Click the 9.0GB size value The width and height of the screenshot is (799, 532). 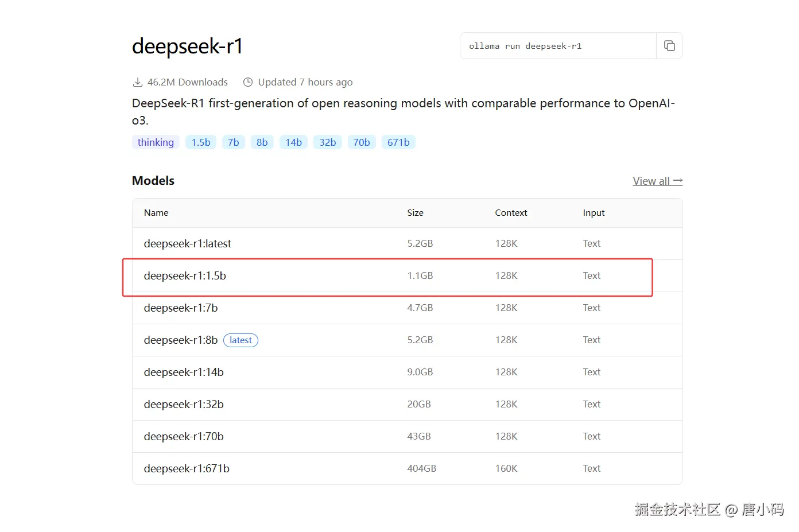420,372
